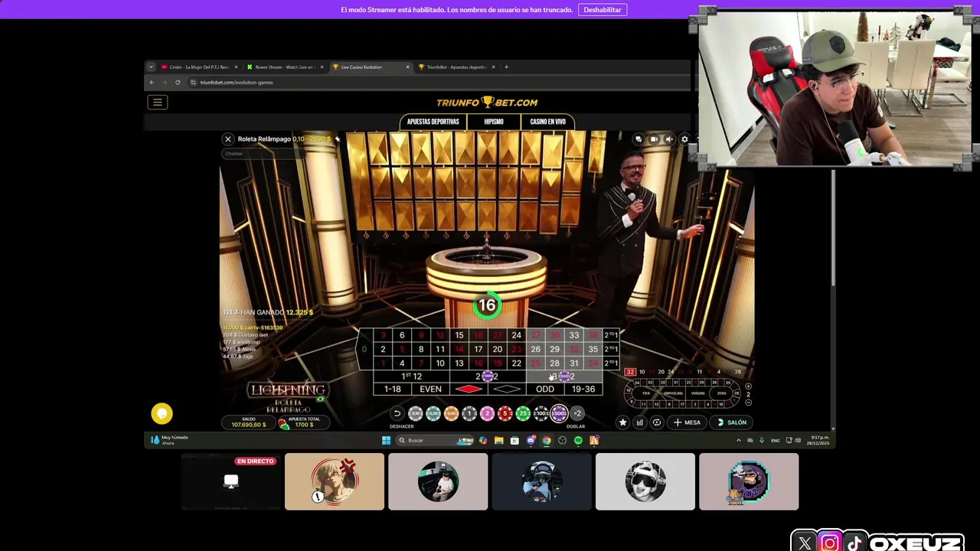This screenshot has width=980, height=551.
Task: Switch to Crisler La Mujer browser tab
Action: (x=199, y=67)
